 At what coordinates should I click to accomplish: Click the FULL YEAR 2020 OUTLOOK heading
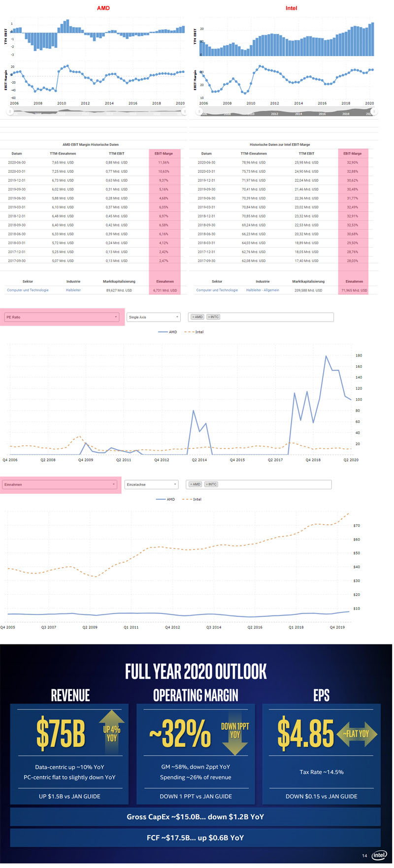tap(196, 672)
